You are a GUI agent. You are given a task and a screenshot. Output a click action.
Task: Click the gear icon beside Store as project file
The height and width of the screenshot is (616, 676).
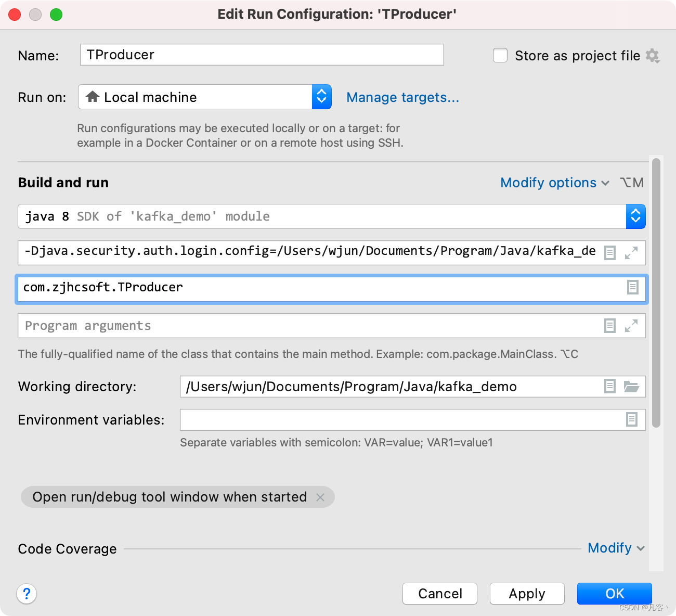click(x=653, y=56)
